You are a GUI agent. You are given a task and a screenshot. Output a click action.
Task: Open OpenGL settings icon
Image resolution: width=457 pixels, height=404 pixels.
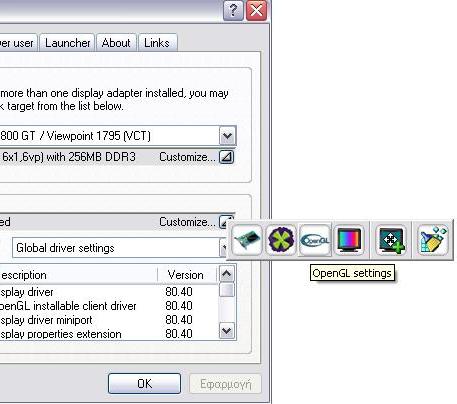click(x=315, y=240)
